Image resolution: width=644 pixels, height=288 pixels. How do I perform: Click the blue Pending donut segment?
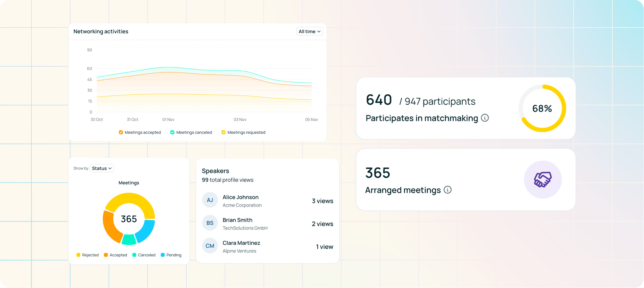pyautogui.click(x=146, y=231)
